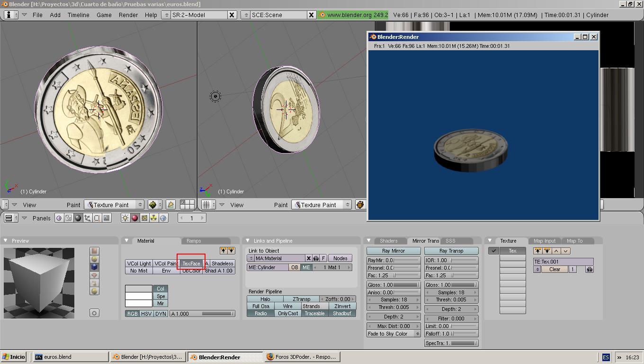
Task: Set preview type to sphere
Action: [94, 259]
